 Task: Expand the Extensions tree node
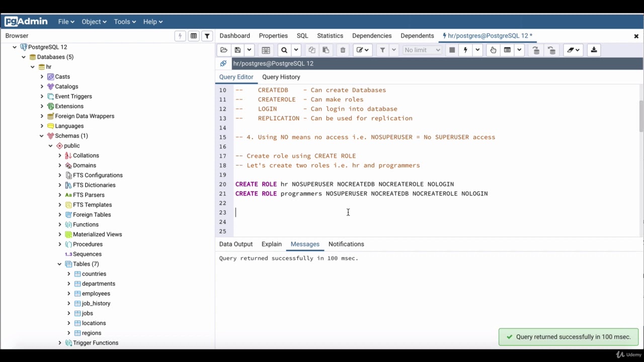point(42,106)
